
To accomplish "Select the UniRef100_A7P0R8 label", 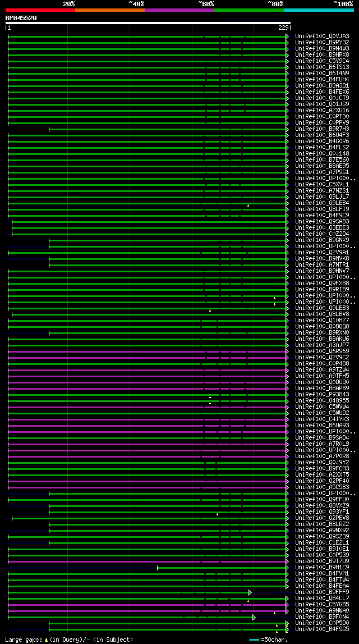I will tap(322, 456).
